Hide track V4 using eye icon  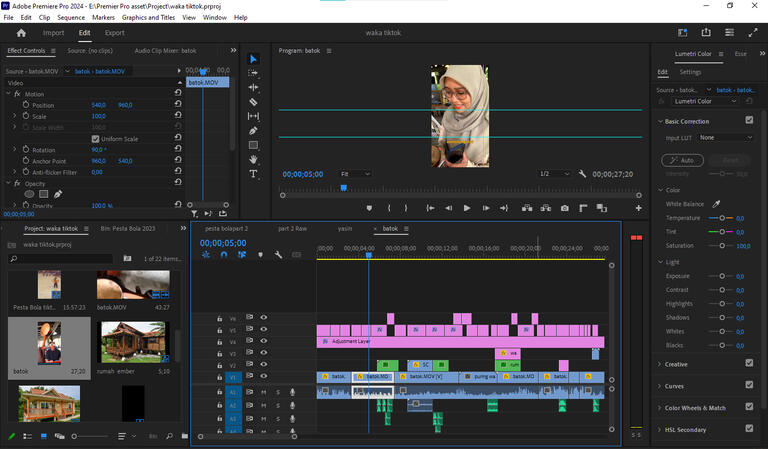tap(264, 341)
